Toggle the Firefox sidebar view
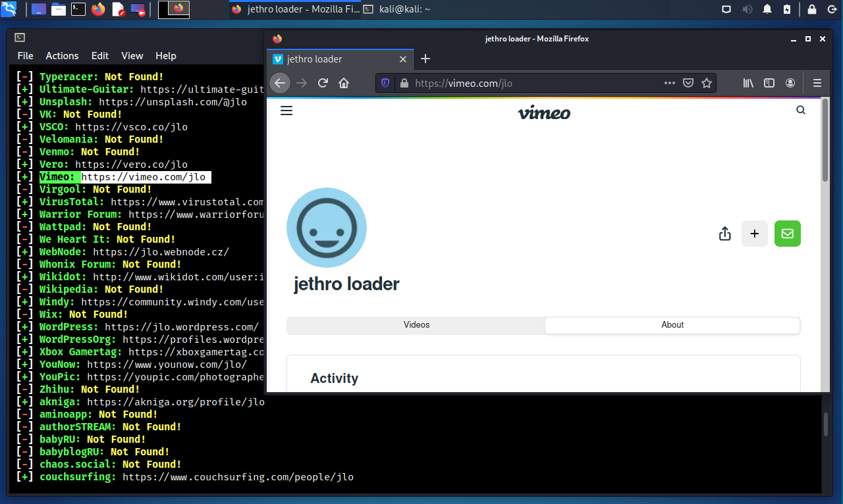This screenshot has height=504, width=843. [x=769, y=83]
